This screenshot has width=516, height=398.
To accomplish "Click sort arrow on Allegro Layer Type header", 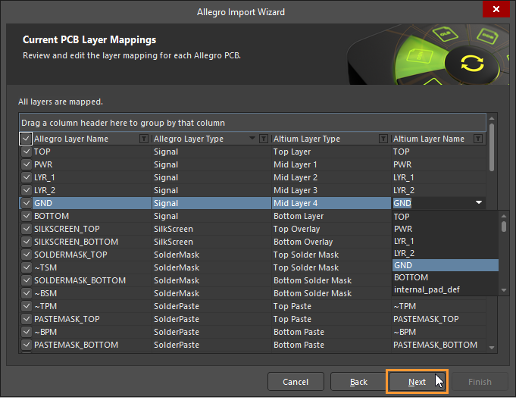I will click(x=252, y=138).
